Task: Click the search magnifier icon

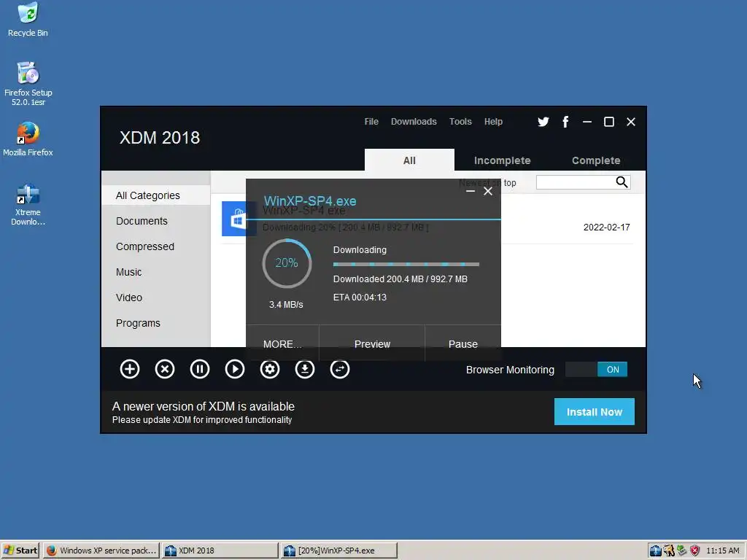Action: click(622, 182)
